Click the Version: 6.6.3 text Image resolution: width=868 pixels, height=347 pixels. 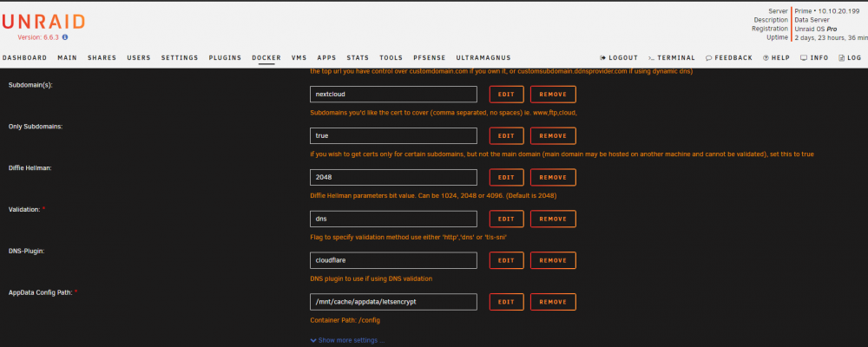(38, 37)
